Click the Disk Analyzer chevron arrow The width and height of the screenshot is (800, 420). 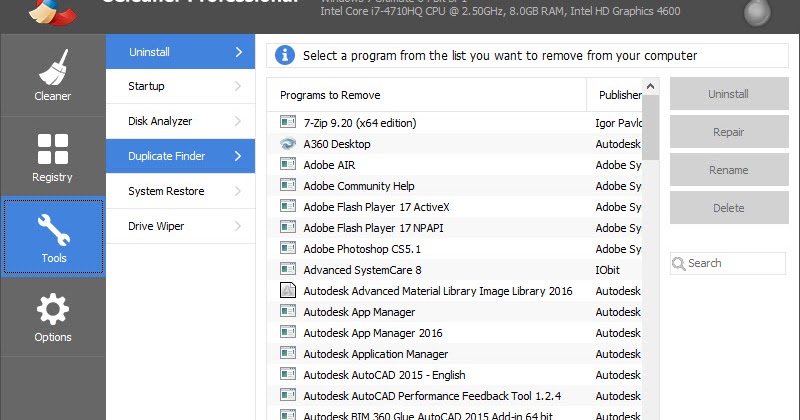coord(238,121)
